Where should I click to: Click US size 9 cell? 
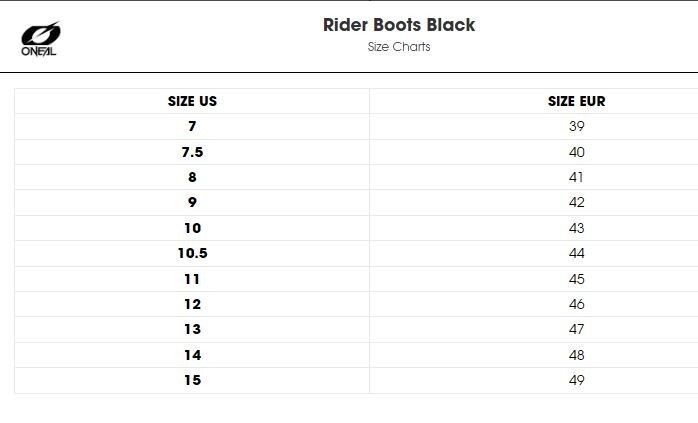pos(192,203)
